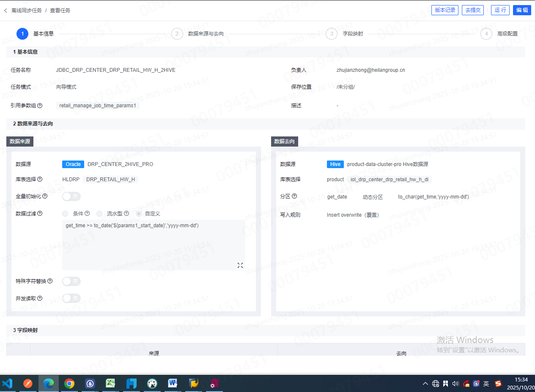The width and height of the screenshot is (535, 392).
Task: Select the 条件 radio button
Action: click(x=65, y=214)
